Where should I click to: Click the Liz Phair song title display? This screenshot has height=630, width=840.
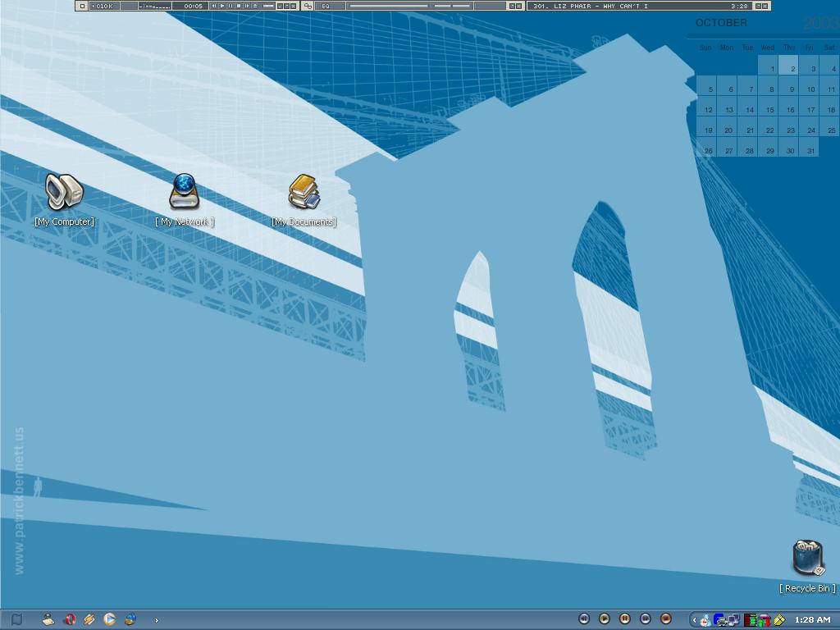point(623,6)
